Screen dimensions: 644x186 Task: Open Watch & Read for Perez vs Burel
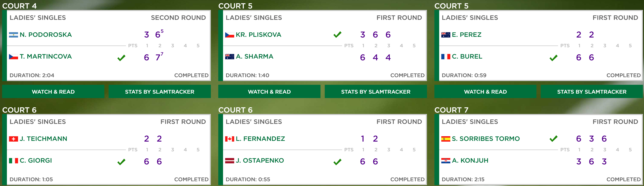[x=485, y=91]
